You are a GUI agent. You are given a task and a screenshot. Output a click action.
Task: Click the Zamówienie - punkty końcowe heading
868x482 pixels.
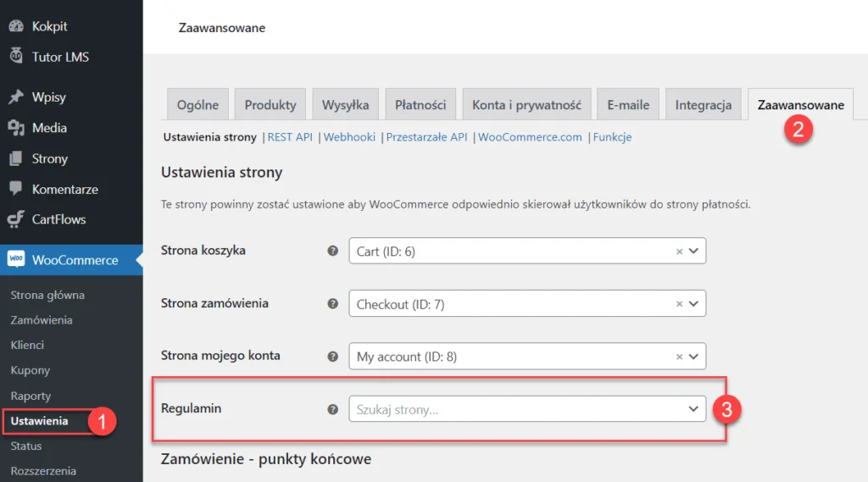point(266,459)
